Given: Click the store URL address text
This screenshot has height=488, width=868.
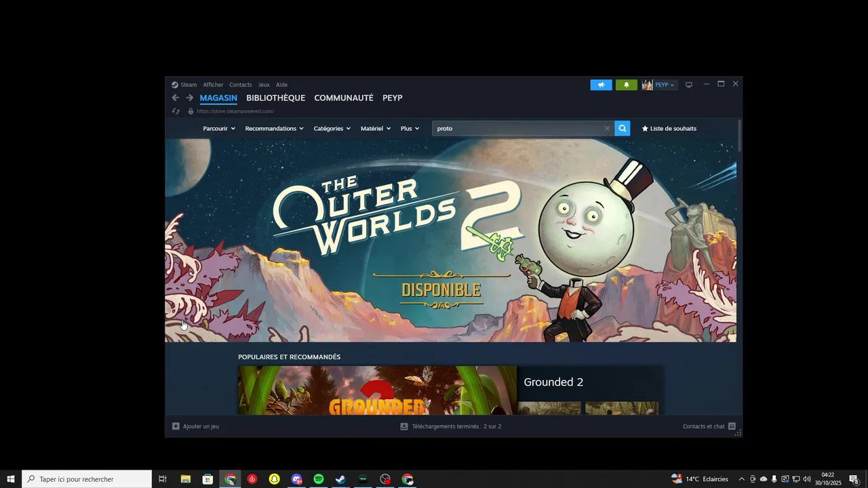Looking at the screenshot, I should [x=235, y=111].
